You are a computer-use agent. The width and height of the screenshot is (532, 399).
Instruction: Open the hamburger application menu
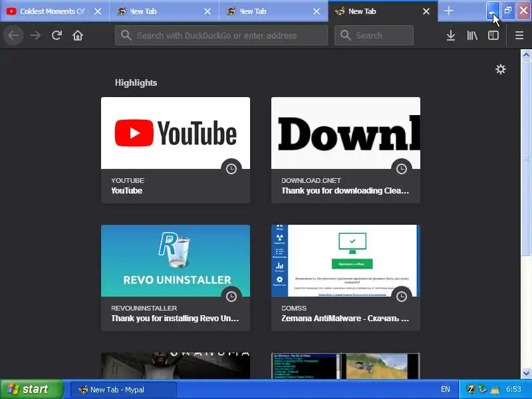pyautogui.click(x=519, y=35)
